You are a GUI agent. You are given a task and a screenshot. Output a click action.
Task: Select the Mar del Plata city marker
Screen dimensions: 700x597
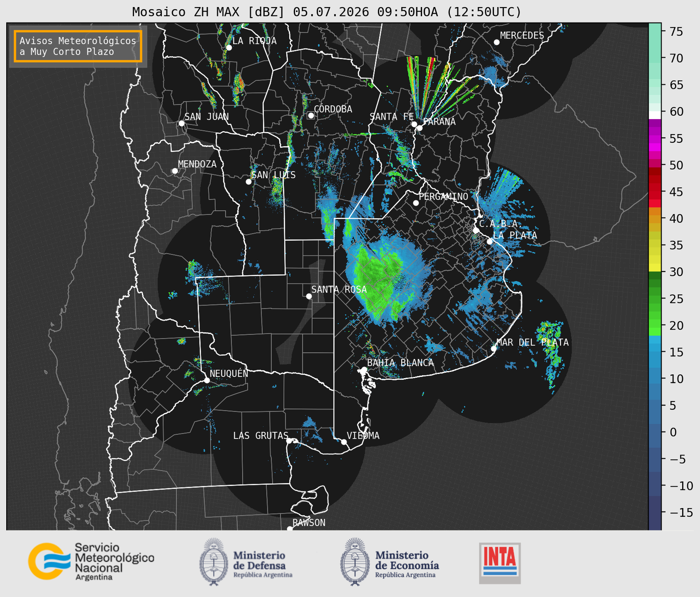pyautogui.click(x=494, y=348)
